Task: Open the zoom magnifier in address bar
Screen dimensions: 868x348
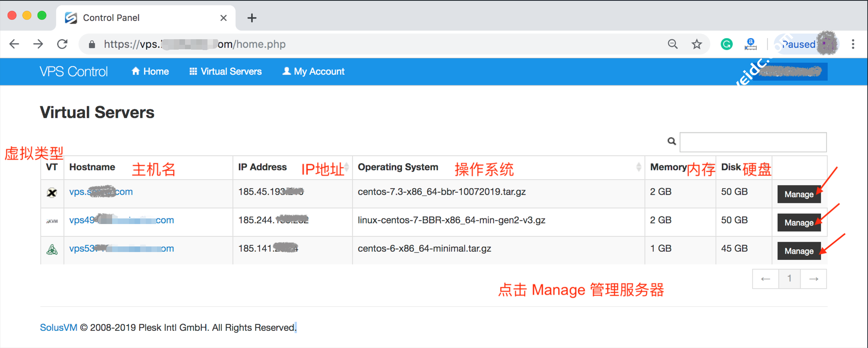Action: [x=672, y=44]
